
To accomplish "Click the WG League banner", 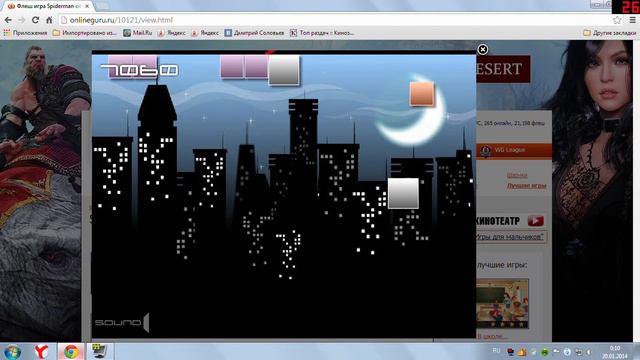I will pyautogui.click(x=513, y=150).
